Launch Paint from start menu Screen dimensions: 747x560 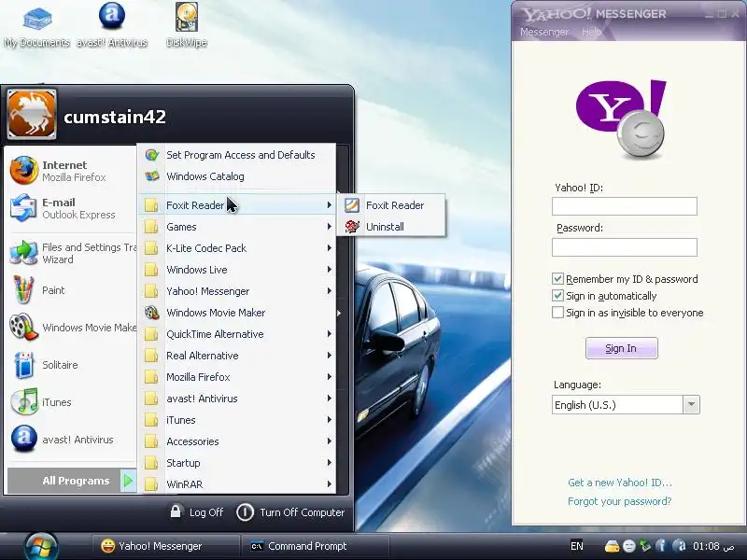72,290
